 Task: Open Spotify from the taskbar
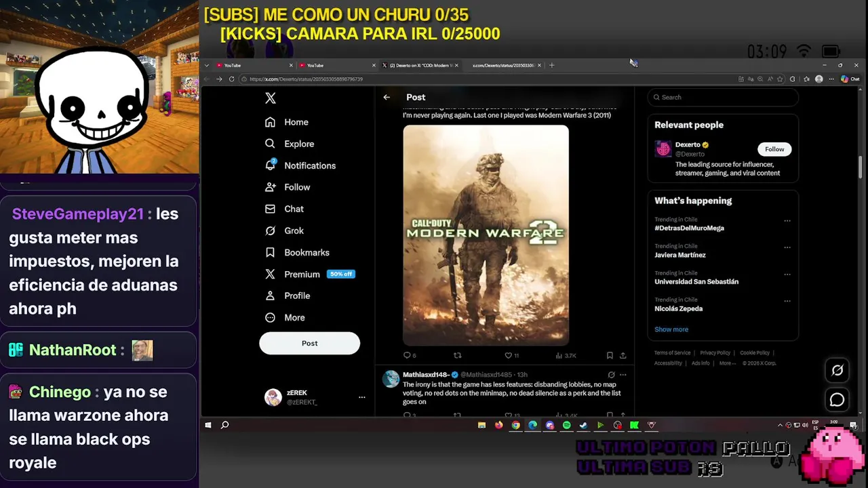pos(566,425)
